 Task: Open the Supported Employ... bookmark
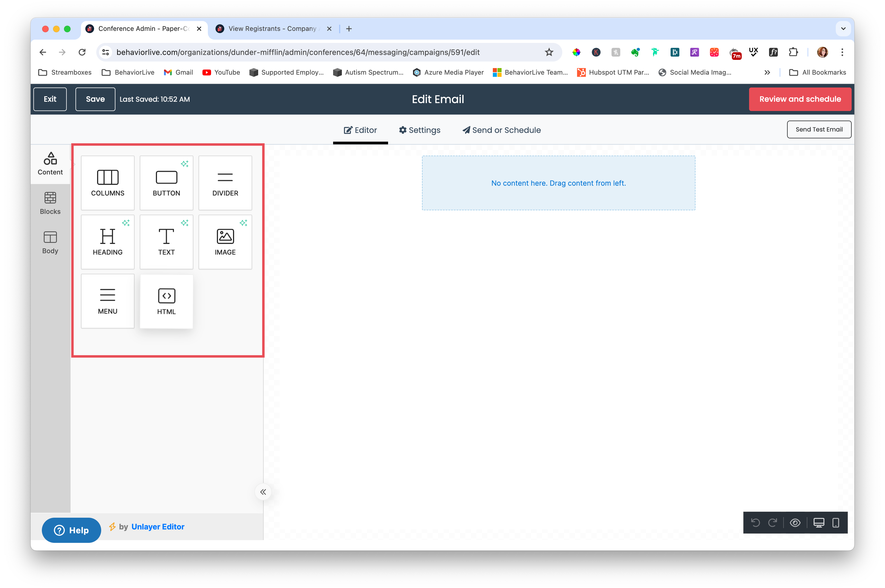point(287,72)
